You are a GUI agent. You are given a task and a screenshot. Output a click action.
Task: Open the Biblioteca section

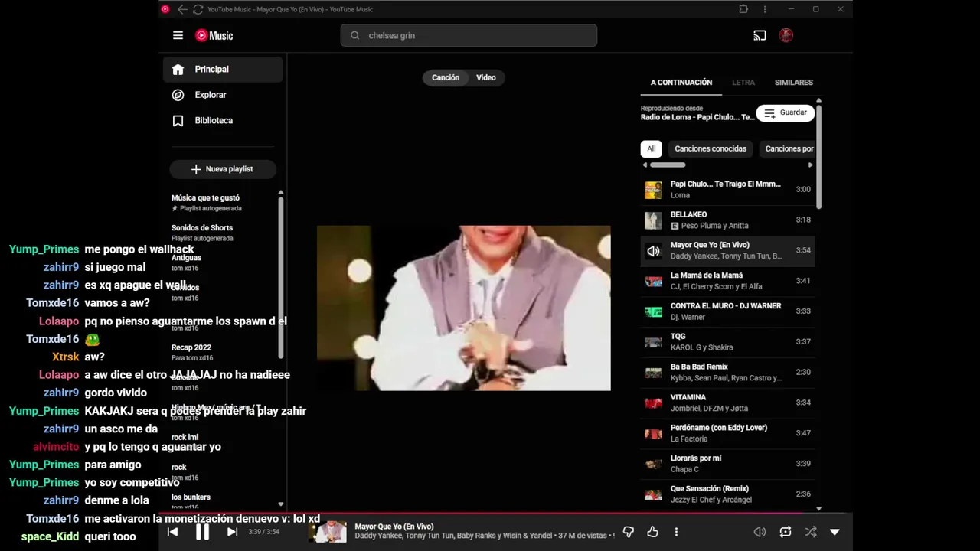click(x=223, y=120)
